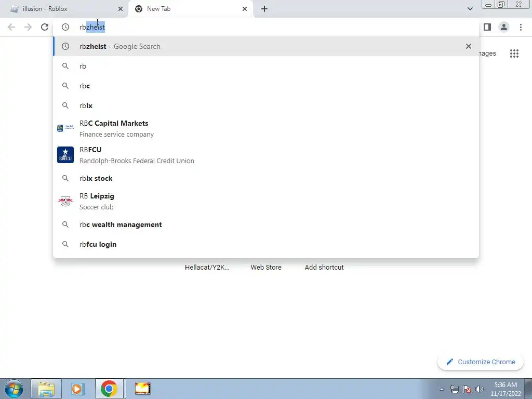
Task: Choose rbzheist - Google Search suggestion
Action: [266, 46]
